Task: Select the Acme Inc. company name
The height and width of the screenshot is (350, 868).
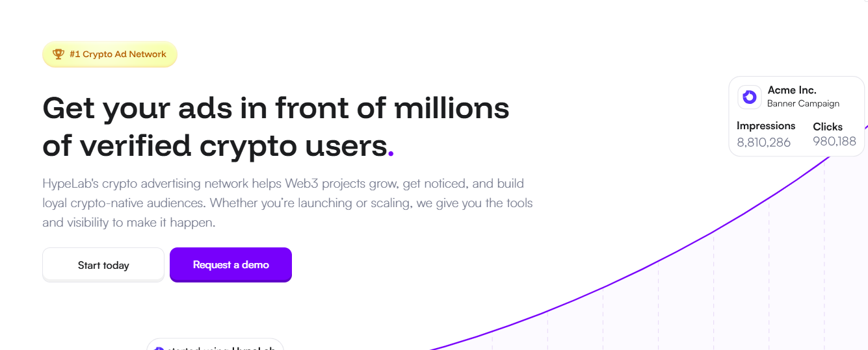Action: [x=791, y=90]
